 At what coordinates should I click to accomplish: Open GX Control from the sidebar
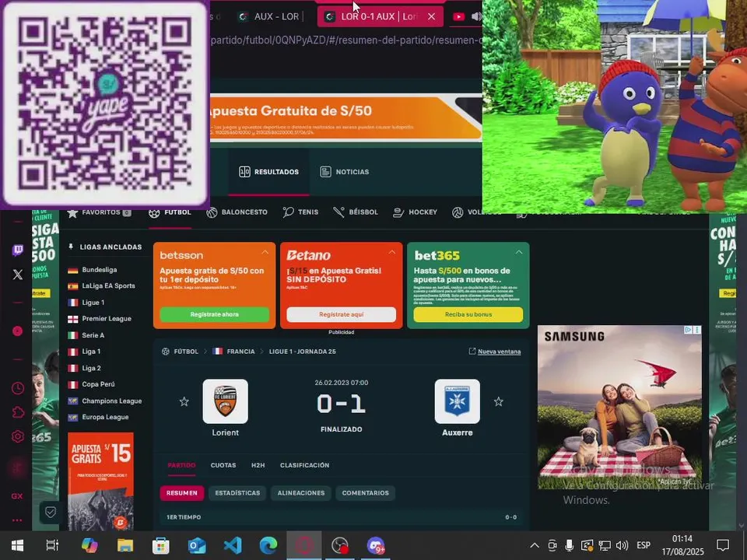(x=17, y=495)
